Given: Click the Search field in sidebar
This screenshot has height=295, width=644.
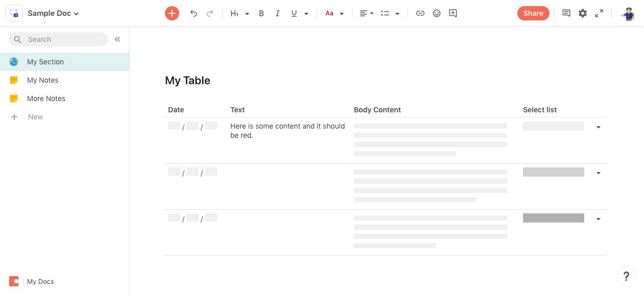Looking at the screenshot, I should click(58, 39).
